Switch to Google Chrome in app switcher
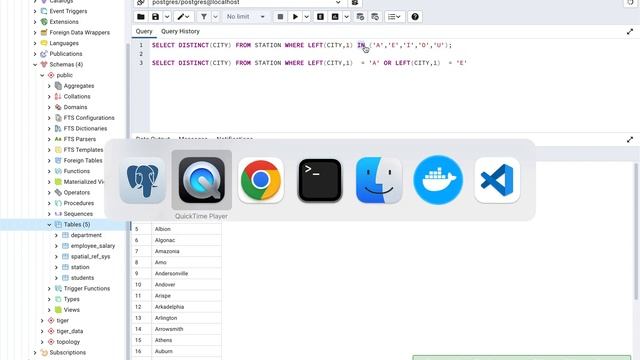Image resolution: width=640 pixels, height=360 pixels. pos(261,180)
